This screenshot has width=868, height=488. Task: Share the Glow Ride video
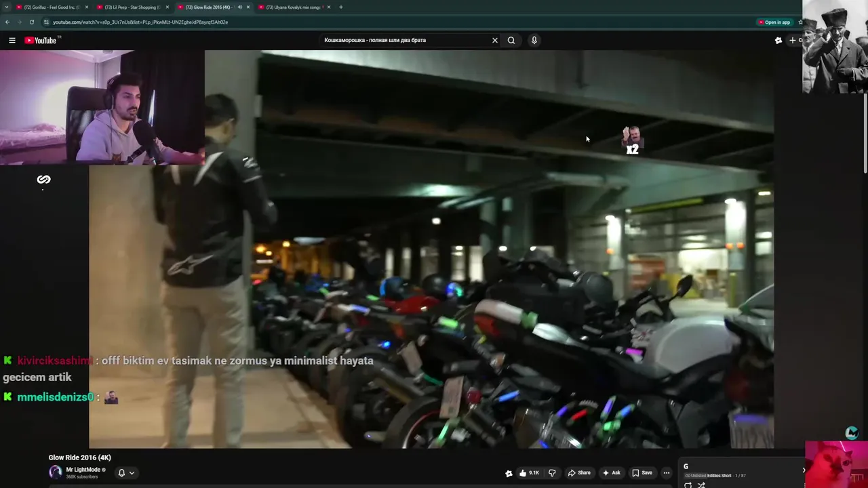[x=579, y=473]
